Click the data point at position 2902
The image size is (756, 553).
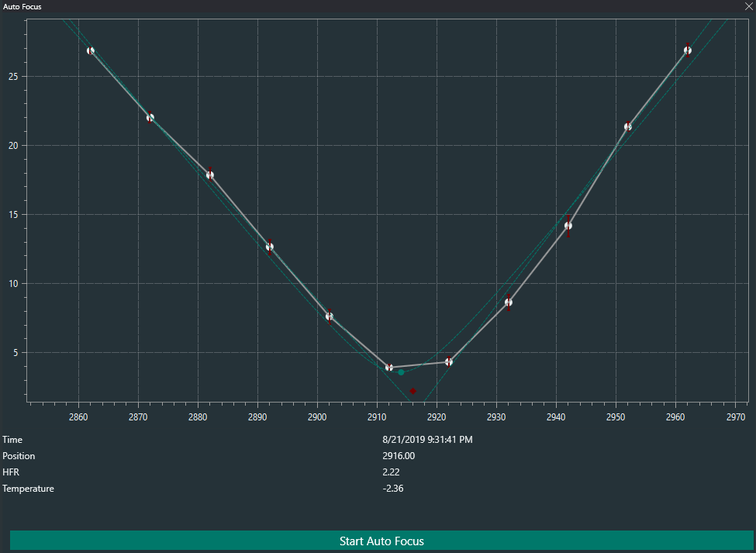point(330,316)
